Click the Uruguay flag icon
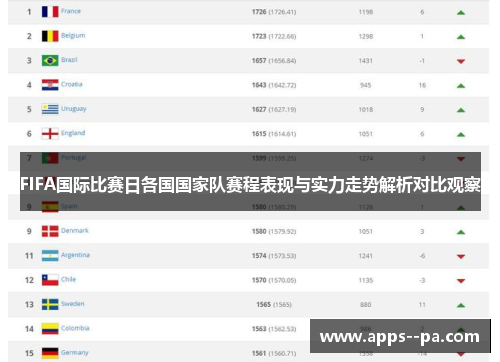The width and height of the screenshot is (500, 362). click(x=50, y=109)
